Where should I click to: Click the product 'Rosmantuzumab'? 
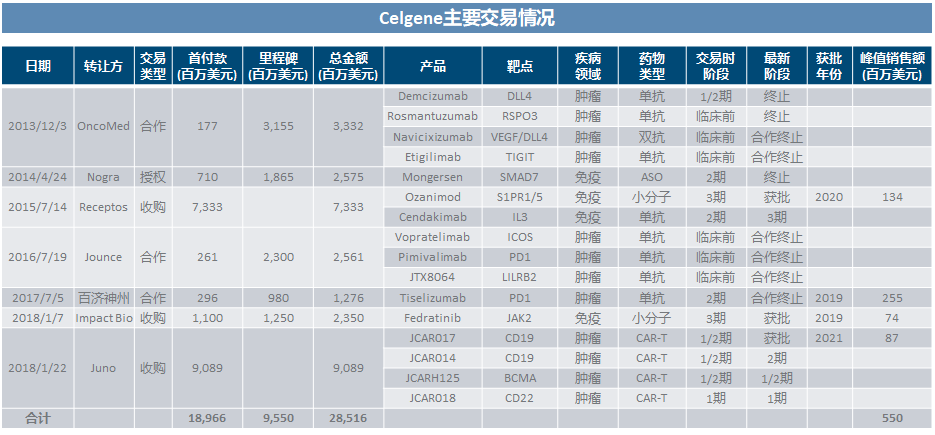click(x=433, y=116)
